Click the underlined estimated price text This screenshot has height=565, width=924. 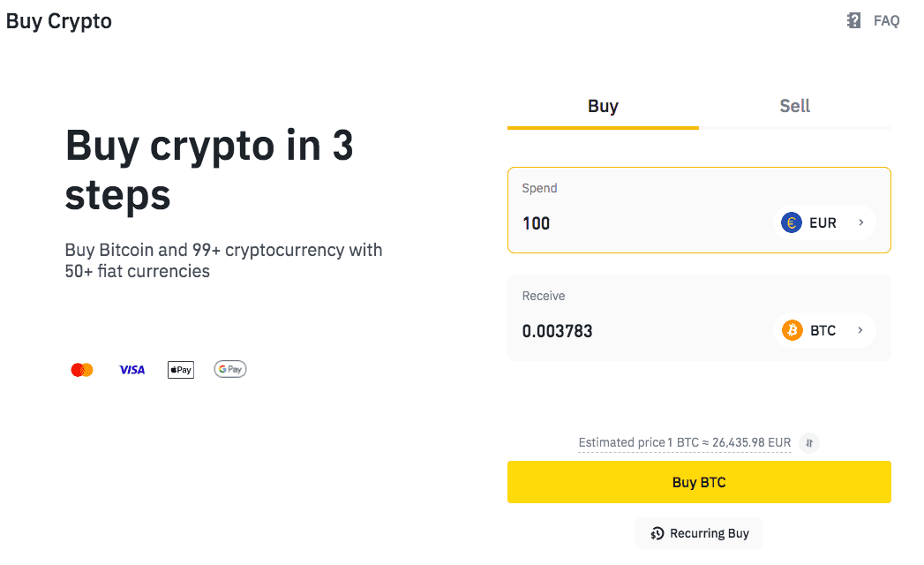684,442
